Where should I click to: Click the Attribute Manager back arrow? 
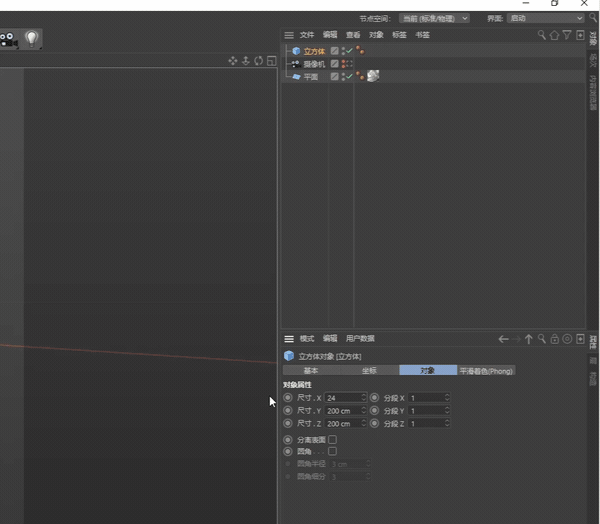pyautogui.click(x=503, y=339)
